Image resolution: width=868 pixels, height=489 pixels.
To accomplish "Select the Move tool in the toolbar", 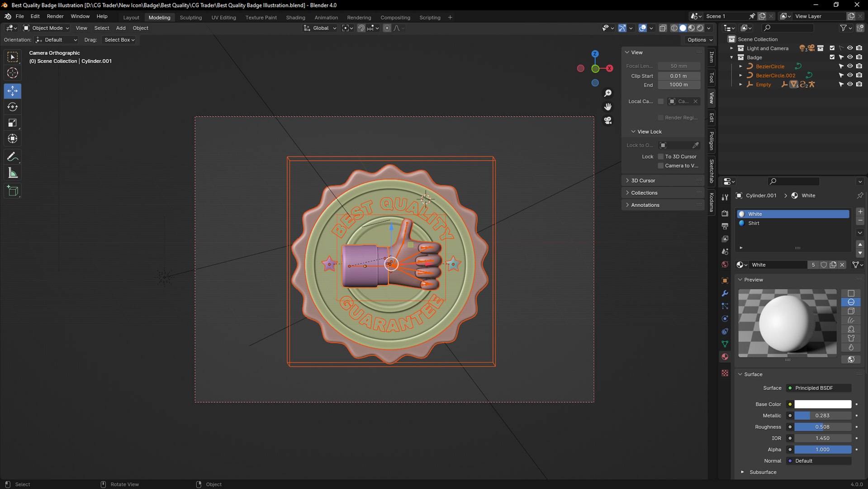I will pyautogui.click(x=13, y=91).
